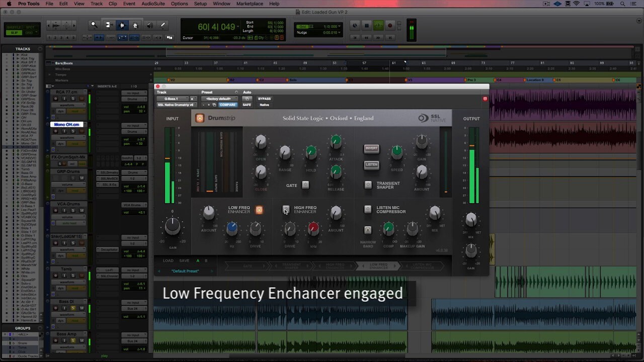
Task: Toggle the Low Freq Enhancer power button
Action: click(x=259, y=210)
